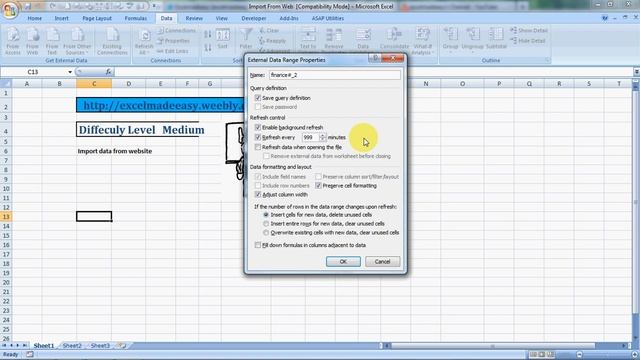The width and height of the screenshot is (640, 360).
Task: Click the refresh minutes value field
Action: coord(311,138)
